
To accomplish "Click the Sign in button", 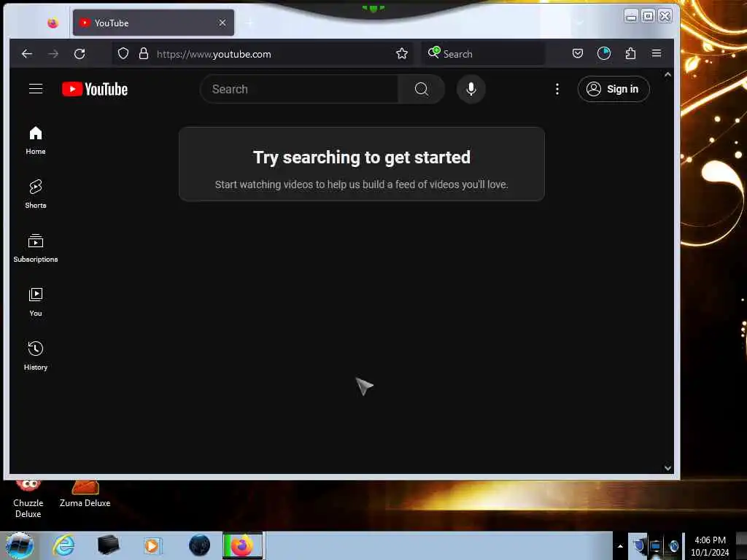I will (613, 89).
